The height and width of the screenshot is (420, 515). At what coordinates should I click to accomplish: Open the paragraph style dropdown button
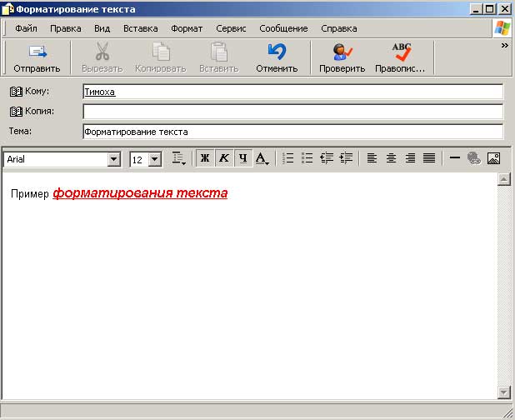pos(178,158)
